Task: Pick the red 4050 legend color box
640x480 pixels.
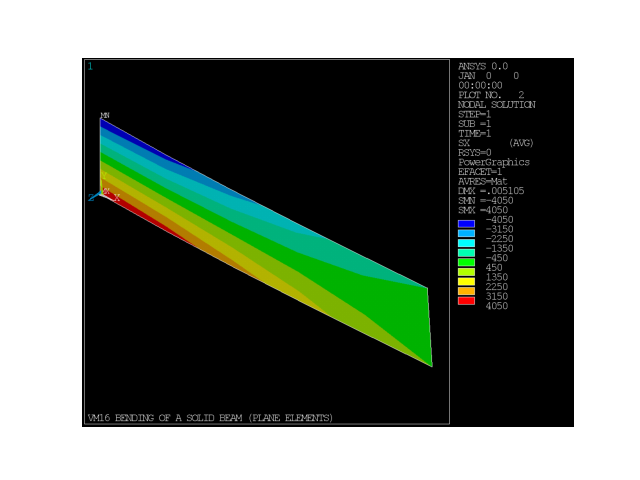Action: [x=466, y=300]
